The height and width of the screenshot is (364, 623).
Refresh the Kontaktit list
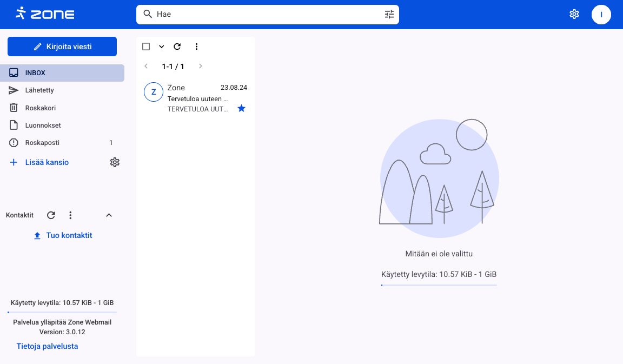click(x=51, y=215)
